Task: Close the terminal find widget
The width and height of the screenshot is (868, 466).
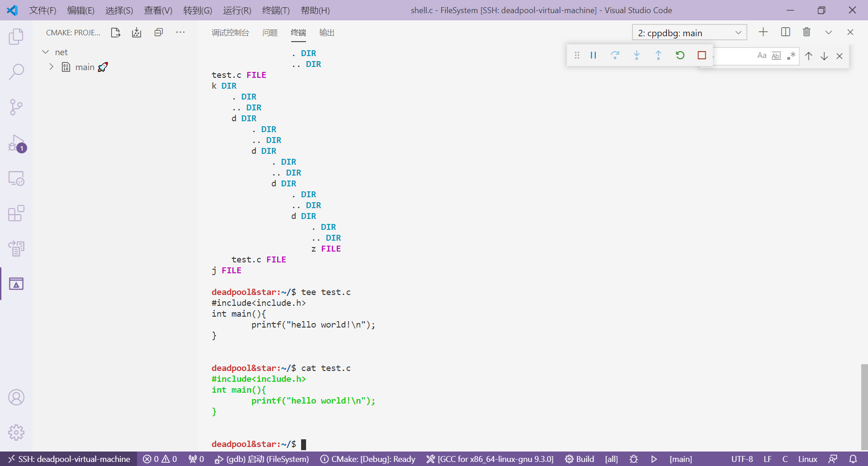Action: 840,56
